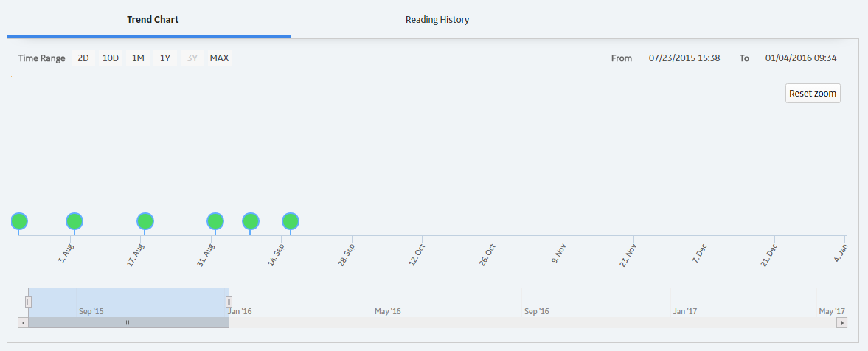
Task: Click the left scrollbar arrow
Action: tap(24, 322)
